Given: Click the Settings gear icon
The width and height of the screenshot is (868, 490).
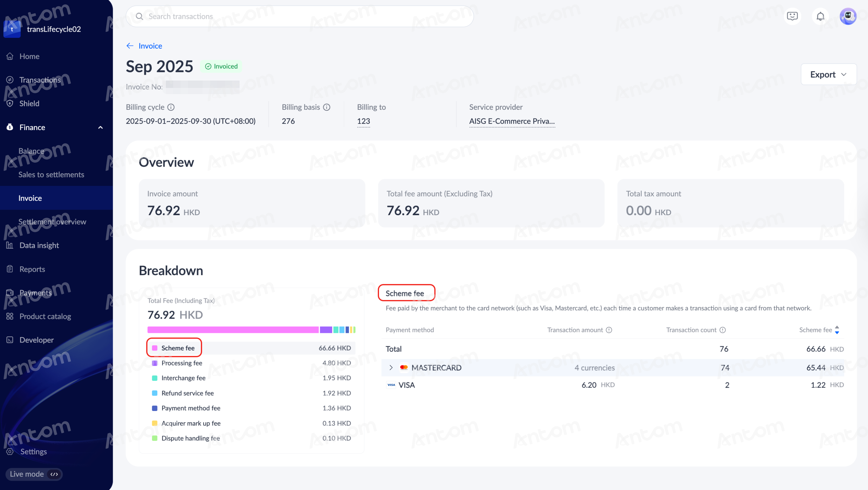Looking at the screenshot, I should click(10, 452).
